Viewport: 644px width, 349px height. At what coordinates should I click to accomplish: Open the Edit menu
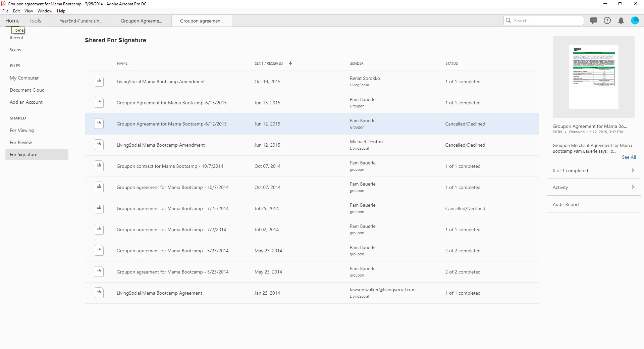pyautogui.click(x=16, y=11)
